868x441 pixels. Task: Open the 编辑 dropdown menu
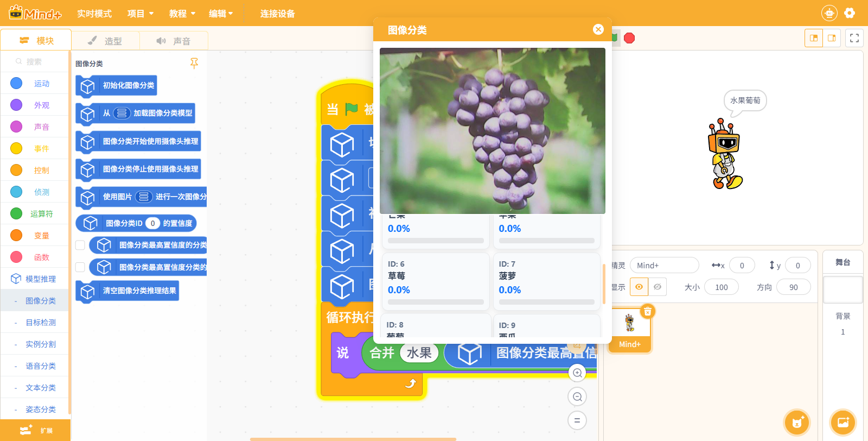(221, 14)
